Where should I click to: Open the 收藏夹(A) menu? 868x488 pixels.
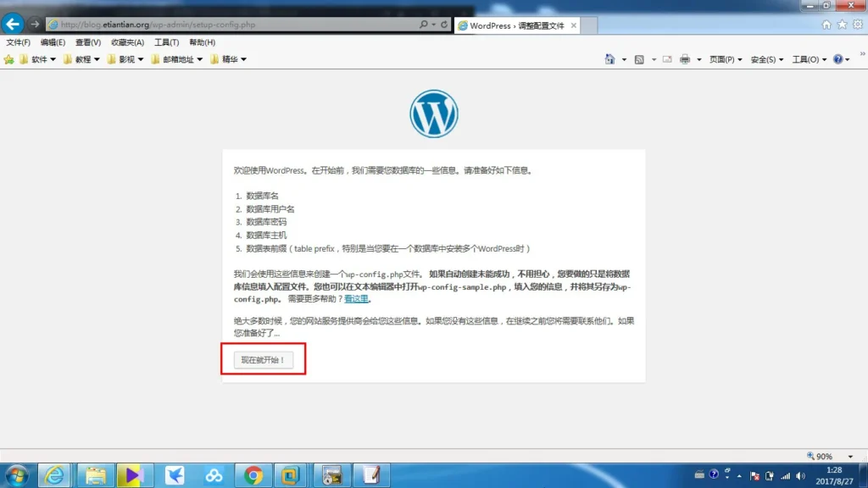pyautogui.click(x=127, y=42)
